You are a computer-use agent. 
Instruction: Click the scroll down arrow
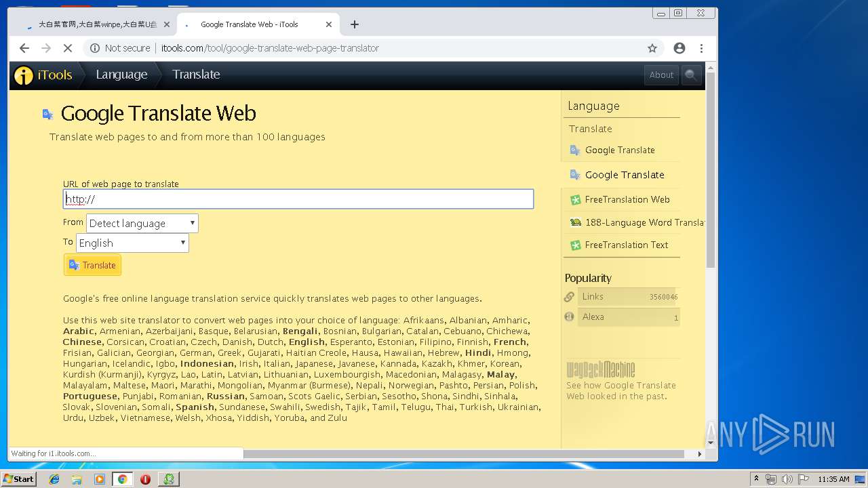[711, 443]
